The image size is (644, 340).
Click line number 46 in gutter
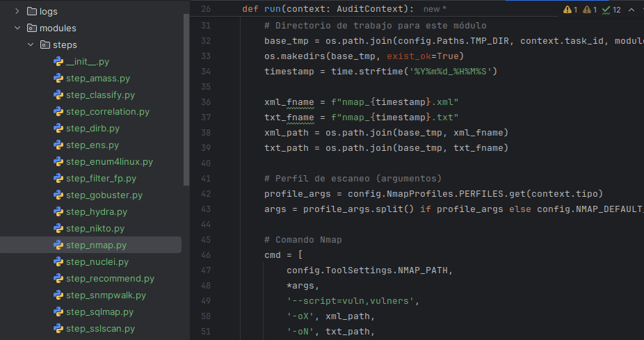pos(206,255)
